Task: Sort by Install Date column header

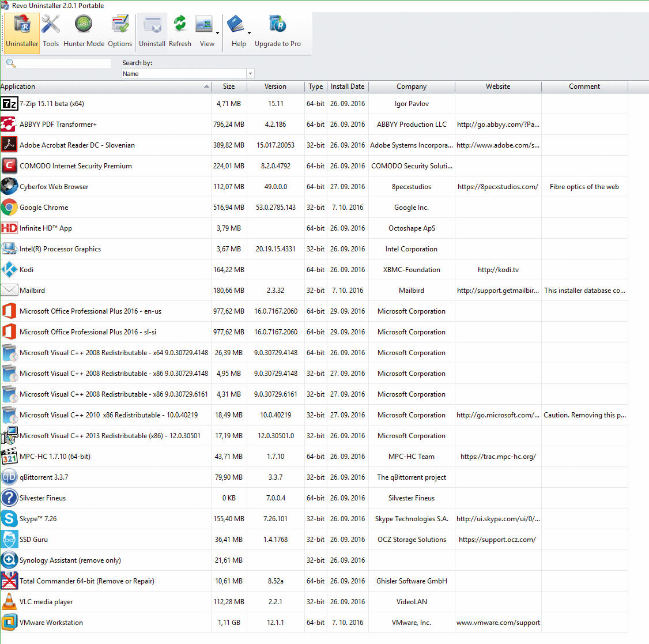Action: [348, 86]
